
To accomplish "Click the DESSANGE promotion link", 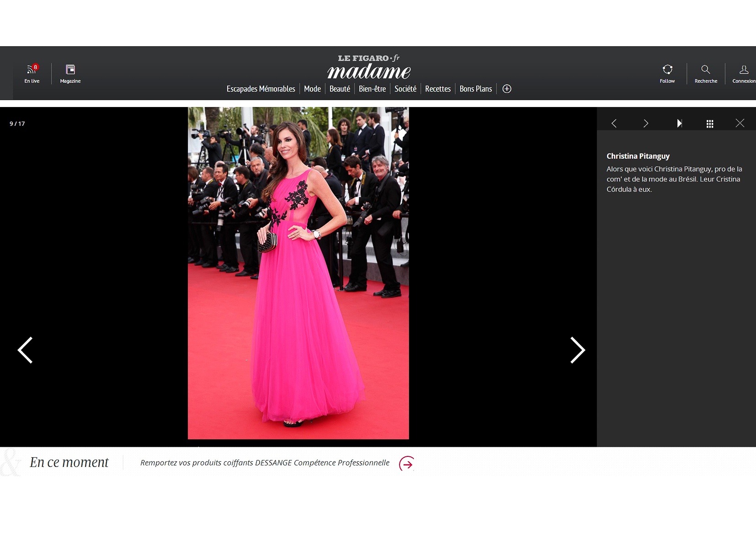I will point(265,463).
